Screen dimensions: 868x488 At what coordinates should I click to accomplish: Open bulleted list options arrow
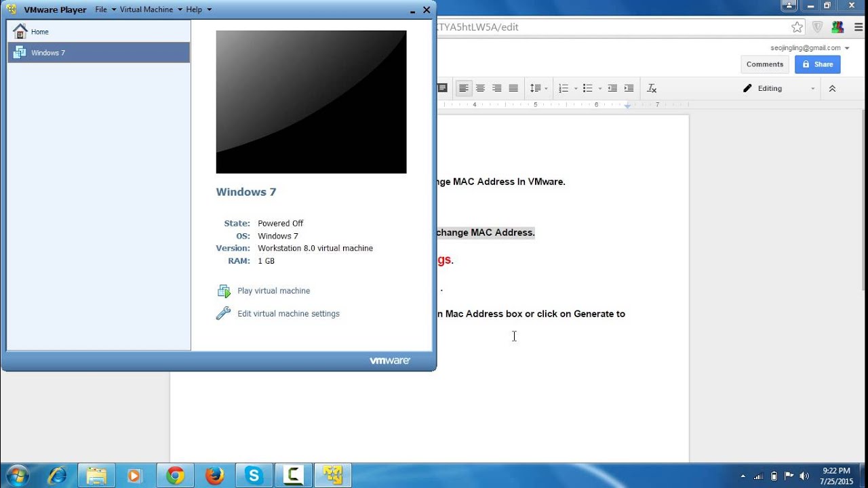coord(600,89)
